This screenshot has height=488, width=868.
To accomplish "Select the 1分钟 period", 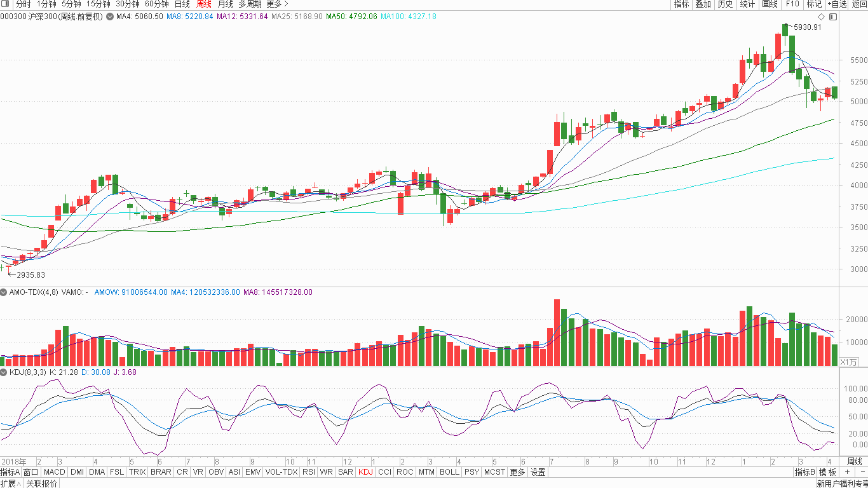I will tap(46, 4).
